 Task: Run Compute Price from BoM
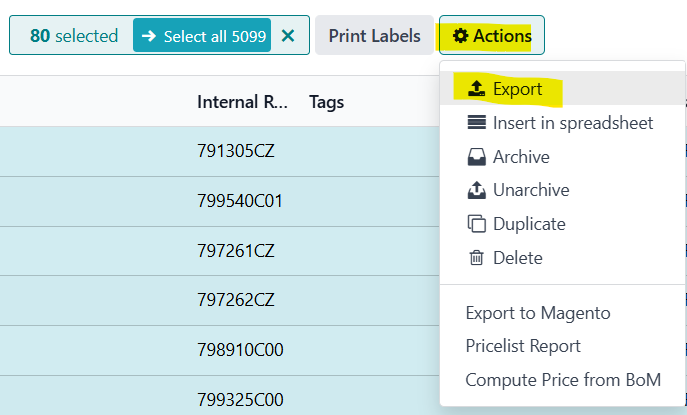point(563,380)
